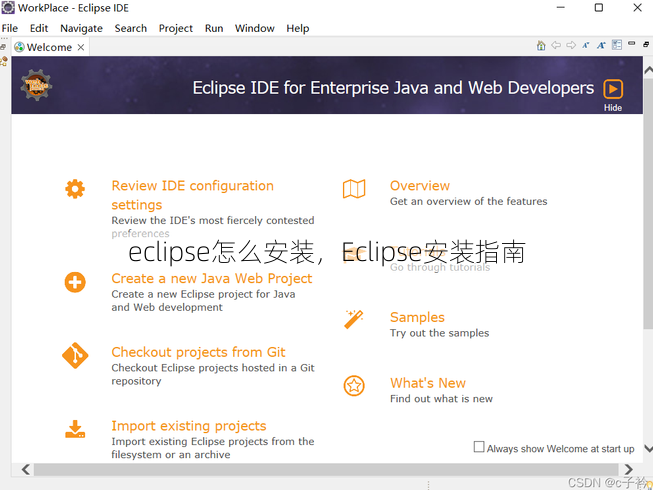
Task: Toggle Always show Welcome at start up
Action: click(x=479, y=447)
